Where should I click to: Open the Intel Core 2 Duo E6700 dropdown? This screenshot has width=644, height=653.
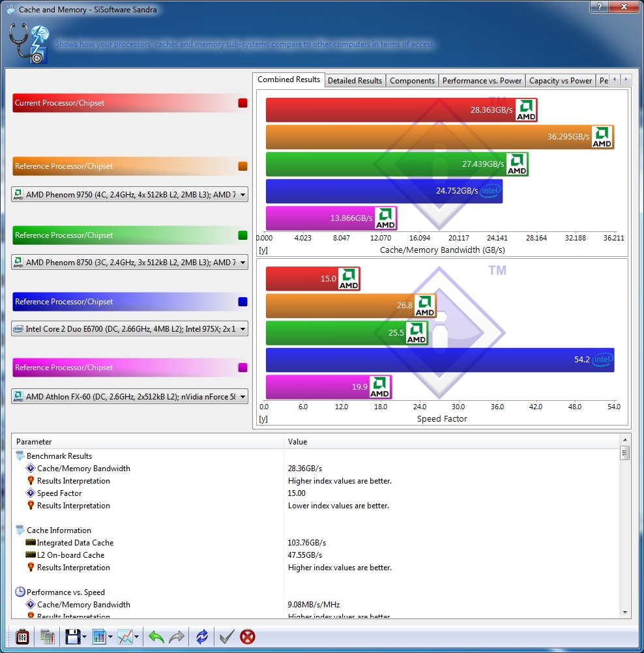point(130,329)
